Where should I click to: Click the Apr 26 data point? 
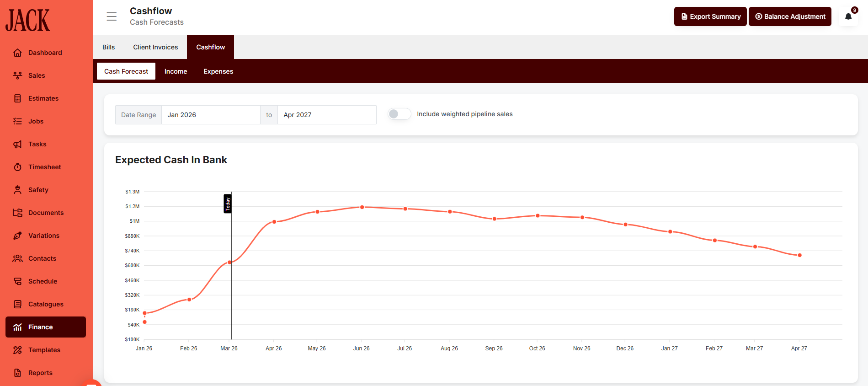tap(274, 222)
